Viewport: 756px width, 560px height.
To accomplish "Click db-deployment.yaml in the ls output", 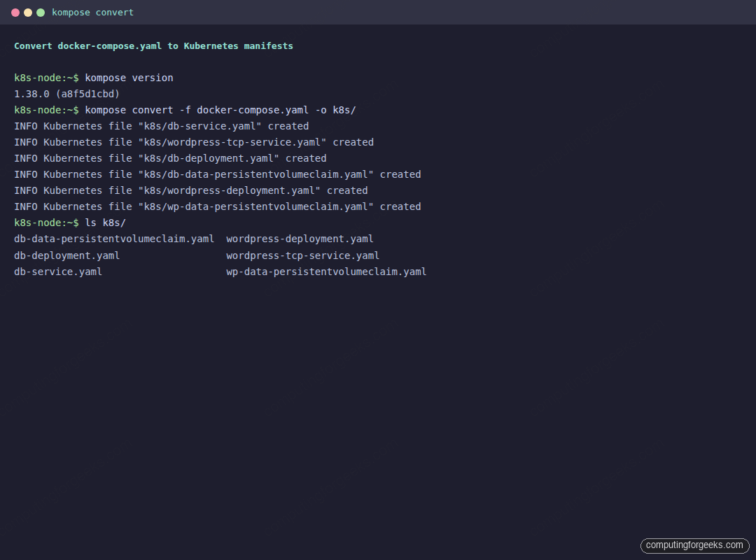I will [x=66, y=255].
